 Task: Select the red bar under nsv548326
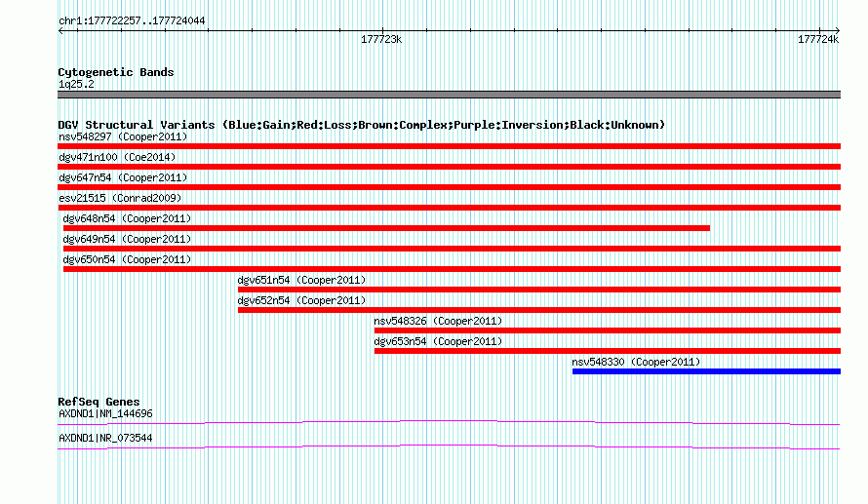608,330
